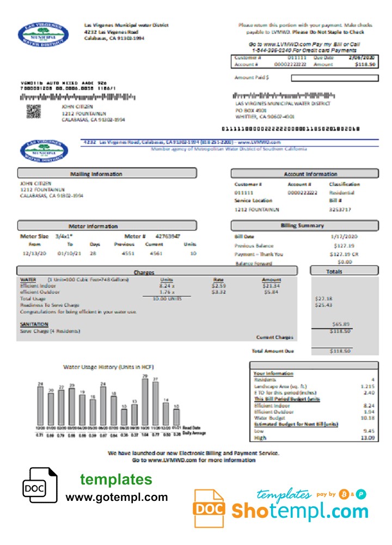392x545 pixels.
Task: Select the $25.43 readiness total
Action: tap(323, 305)
